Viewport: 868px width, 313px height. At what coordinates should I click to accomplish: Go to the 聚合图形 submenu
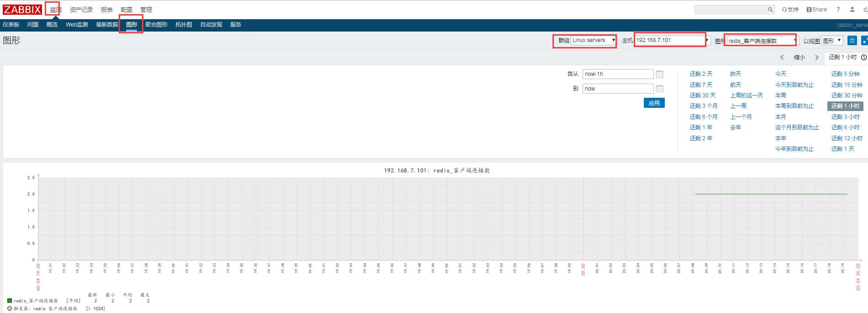click(156, 25)
